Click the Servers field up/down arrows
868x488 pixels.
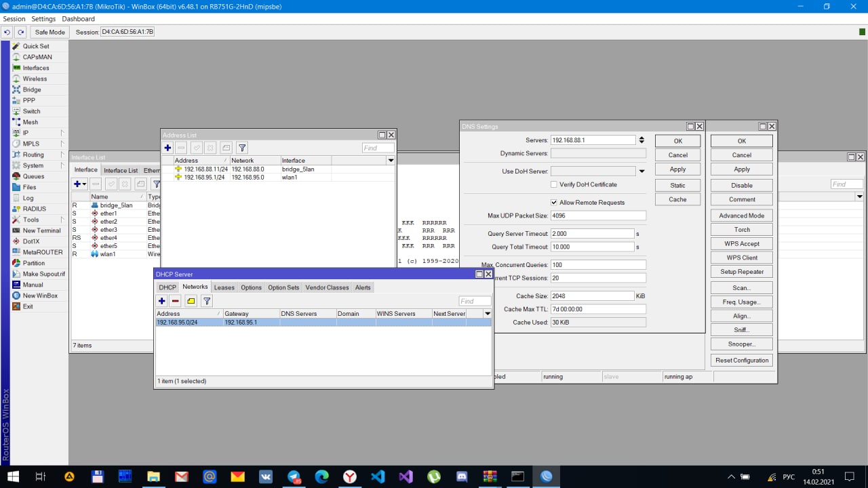point(642,140)
